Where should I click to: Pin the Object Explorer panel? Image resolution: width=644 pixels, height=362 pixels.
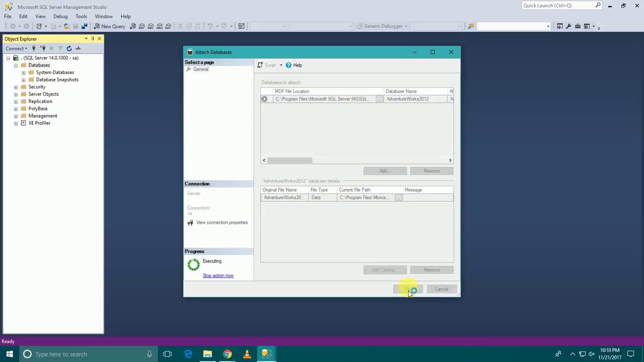click(x=93, y=39)
